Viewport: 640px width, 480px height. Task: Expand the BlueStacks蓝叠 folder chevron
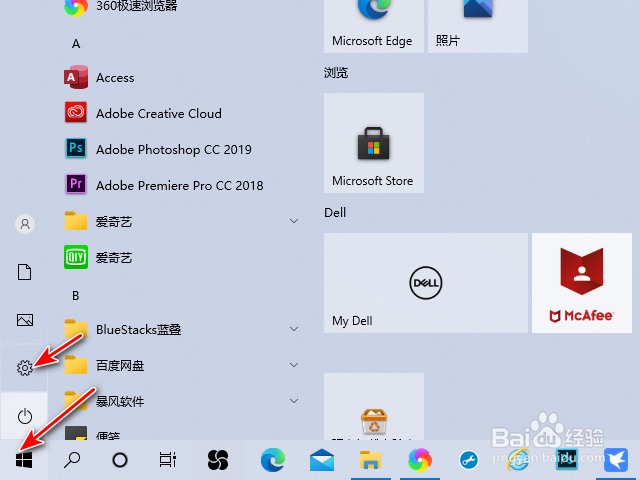coord(294,329)
